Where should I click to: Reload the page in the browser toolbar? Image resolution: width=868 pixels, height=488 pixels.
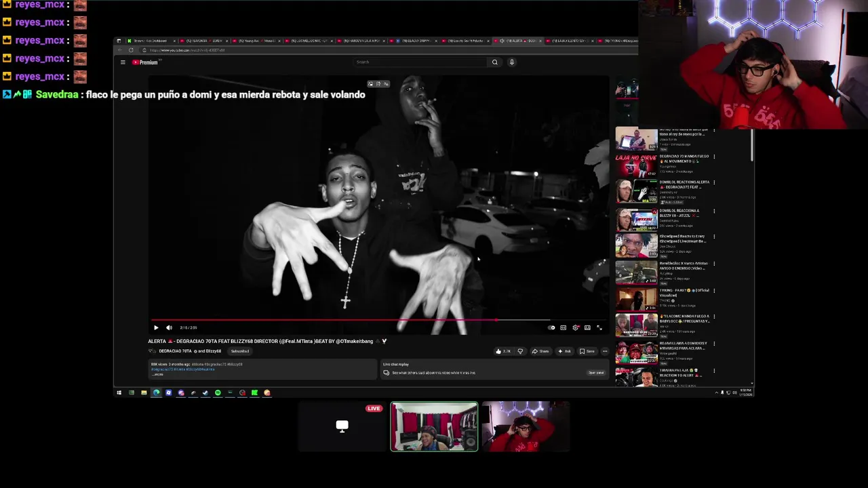pos(131,50)
